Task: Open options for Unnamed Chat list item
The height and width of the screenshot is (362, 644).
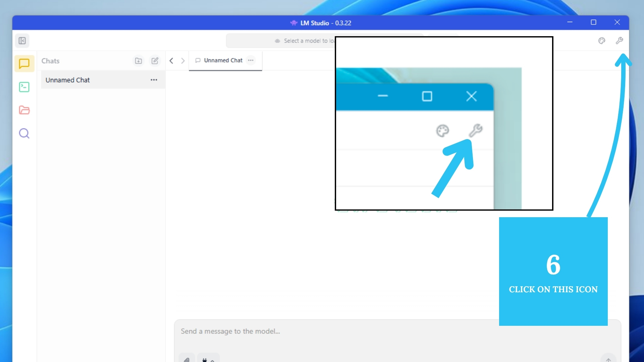Action: [x=154, y=80]
